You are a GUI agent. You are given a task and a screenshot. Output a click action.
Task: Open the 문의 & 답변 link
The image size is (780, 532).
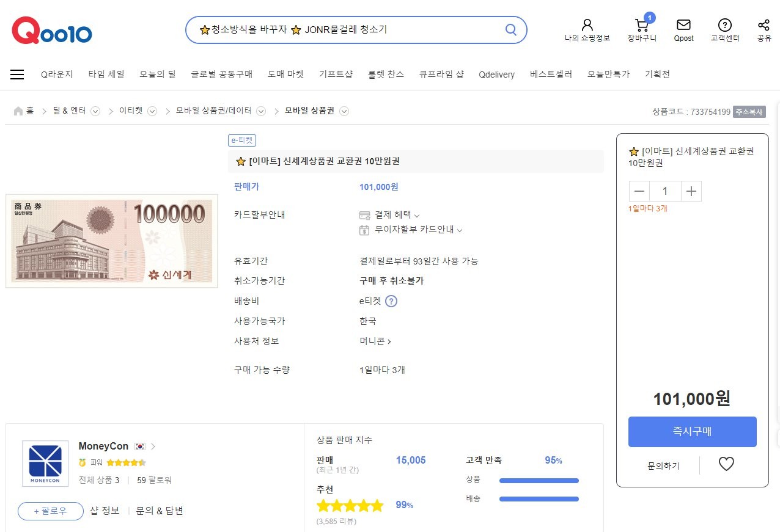(x=160, y=511)
